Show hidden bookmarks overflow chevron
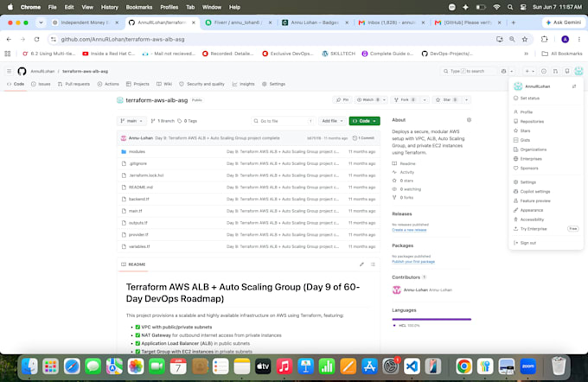588x382 pixels. 526,54
